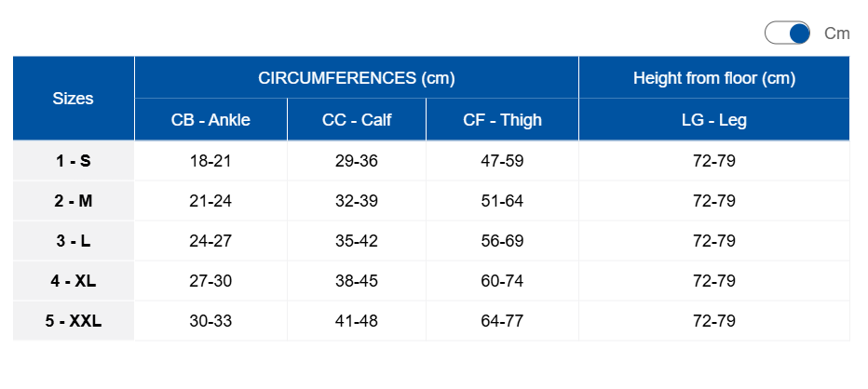Select ankle value 18-21 for size S
The height and width of the screenshot is (389, 868).
pyautogui.click(x=210, y=161)
